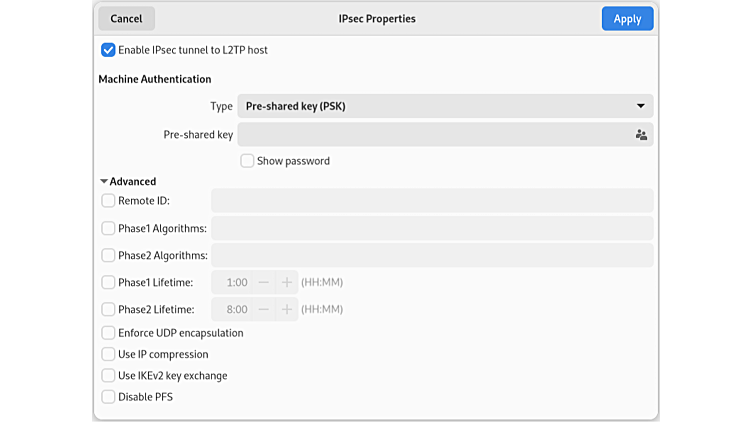Click the password storage icon in Pre-shared key field

click(x=641, y=134)
